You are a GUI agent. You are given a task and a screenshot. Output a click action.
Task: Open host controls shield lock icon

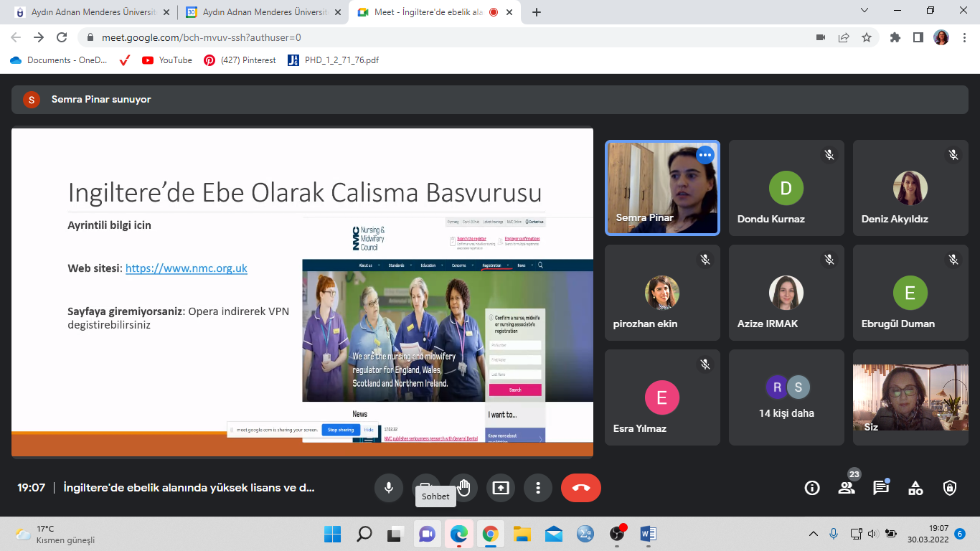pos(950,488)
